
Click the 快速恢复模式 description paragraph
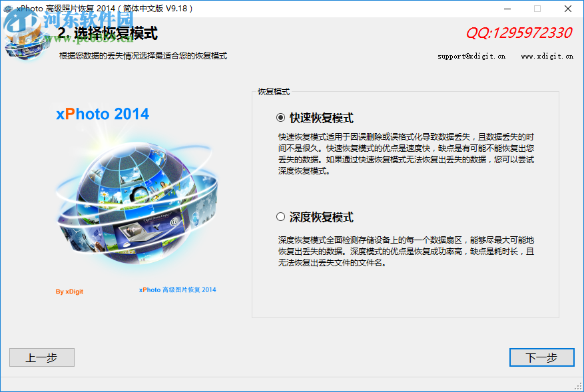(406, 154)
